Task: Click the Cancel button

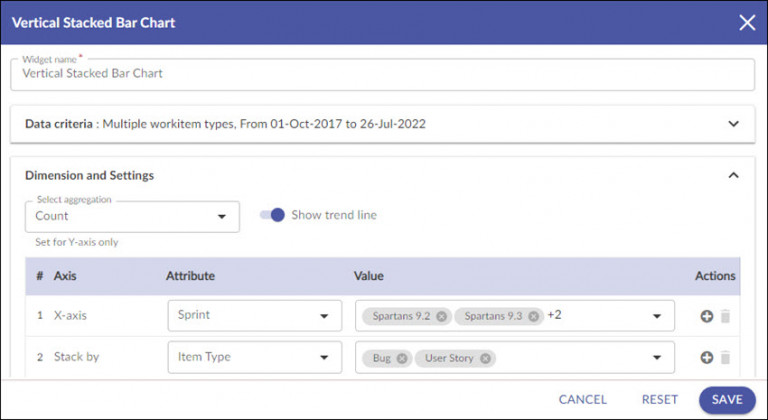Action: [x=583, y=399]
